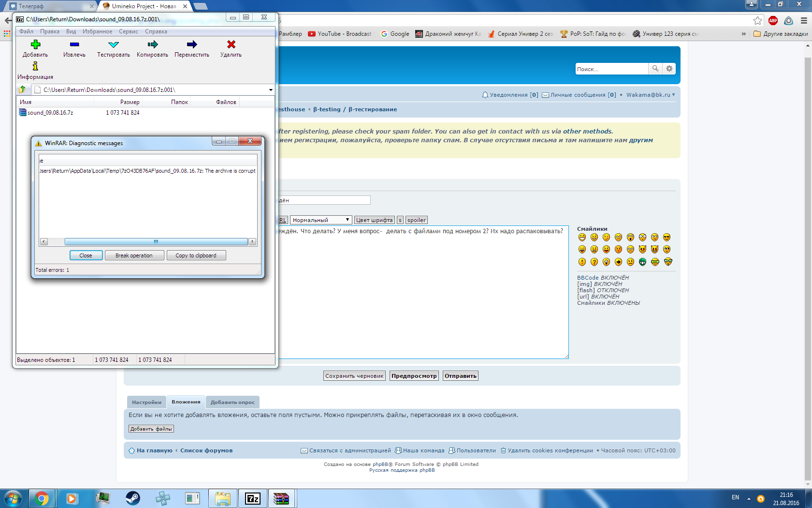Open YouTube - Broadcast bookmark
The width and height of the screenshot is (812, 508).
tap(340, 34)
